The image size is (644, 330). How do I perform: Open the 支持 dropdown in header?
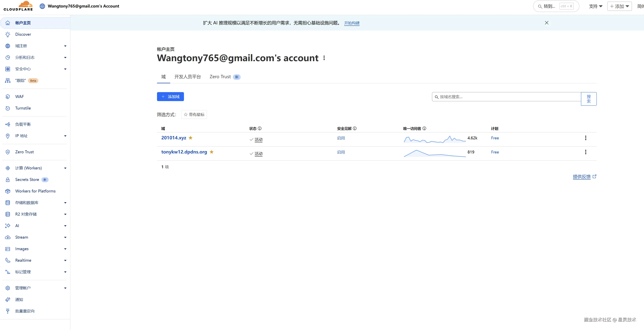click(x=595, y=6)
